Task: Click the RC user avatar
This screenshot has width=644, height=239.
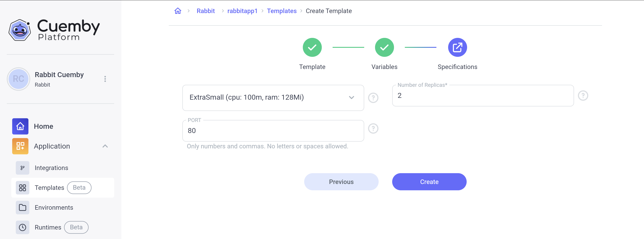Action: 19,79
